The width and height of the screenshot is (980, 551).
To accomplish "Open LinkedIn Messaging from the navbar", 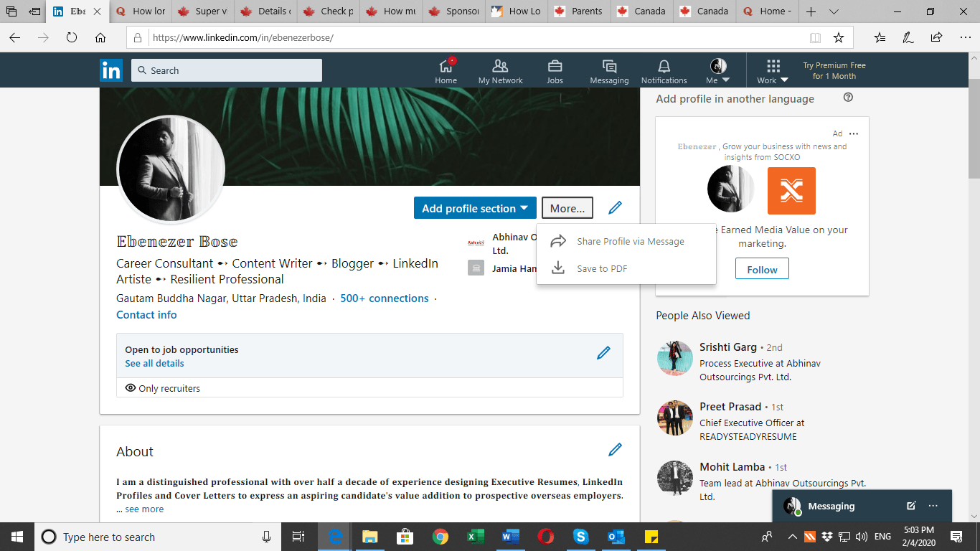I will pyautogui.click(x=609, y=70).
